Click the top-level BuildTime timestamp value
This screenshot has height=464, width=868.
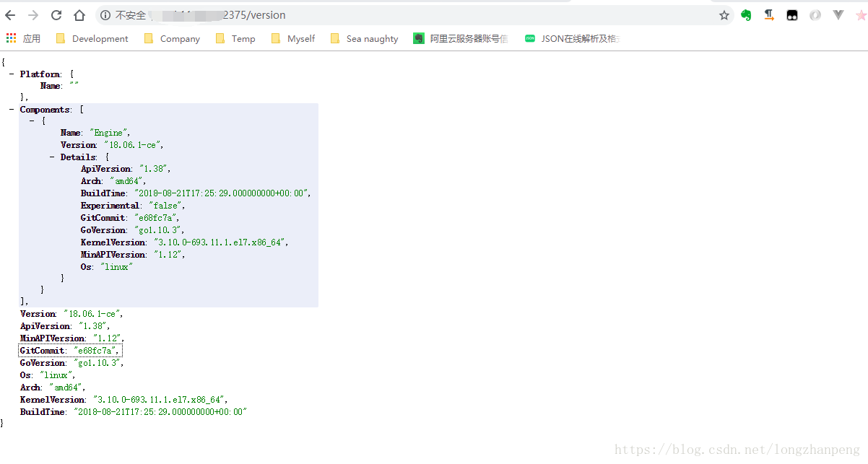[160, 412]
